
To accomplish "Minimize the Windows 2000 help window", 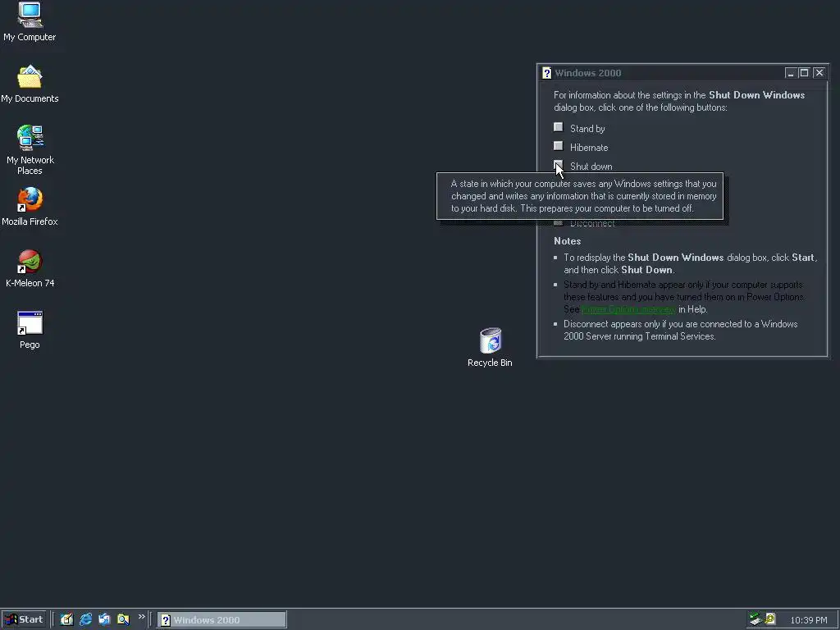I will 791,73.
